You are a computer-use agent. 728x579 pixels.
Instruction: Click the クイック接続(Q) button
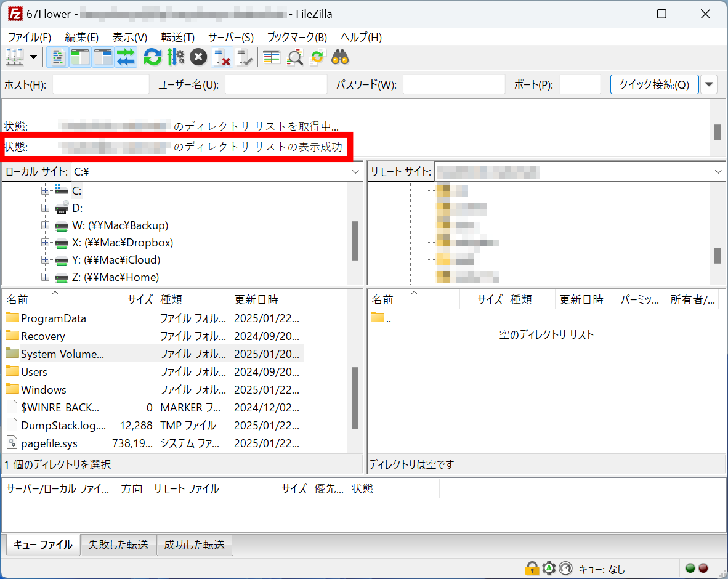tap(654, 84)
